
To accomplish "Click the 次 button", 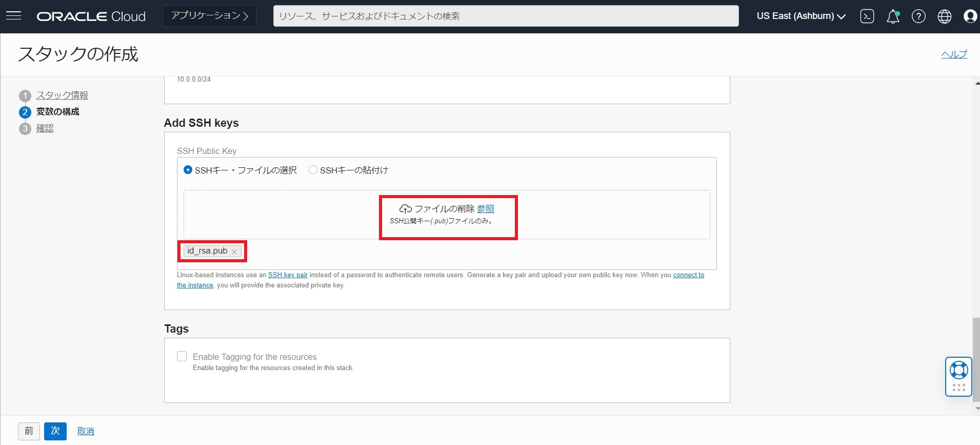I will [55, 431].
